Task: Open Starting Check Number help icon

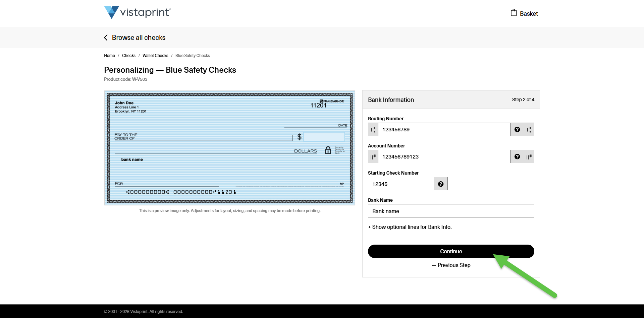Action: coord(441,184)
